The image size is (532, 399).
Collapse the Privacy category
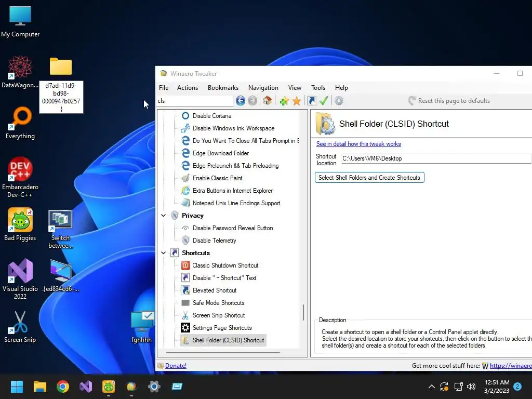click(x=163, y=216)
